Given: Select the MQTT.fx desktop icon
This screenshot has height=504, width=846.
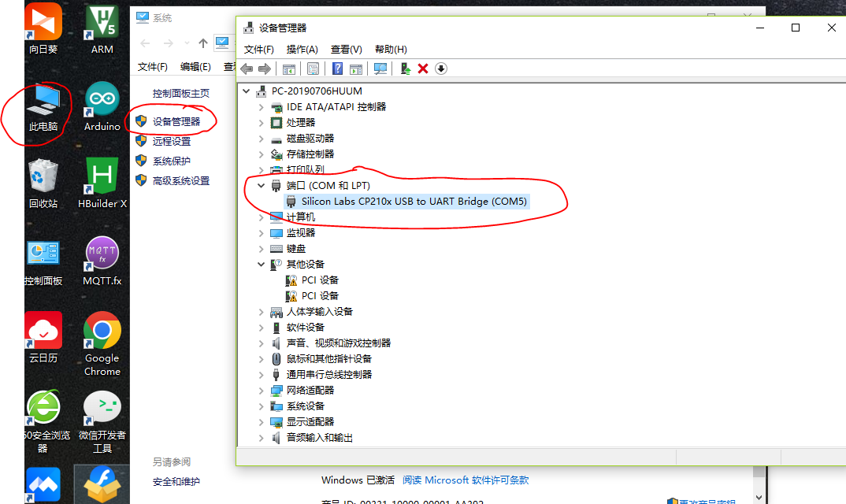Looking at the screenshot, I should (x=102, y=261).
